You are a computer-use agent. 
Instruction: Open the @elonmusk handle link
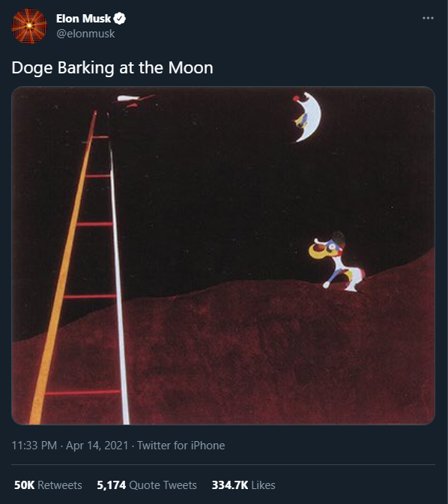coord(85,34)
